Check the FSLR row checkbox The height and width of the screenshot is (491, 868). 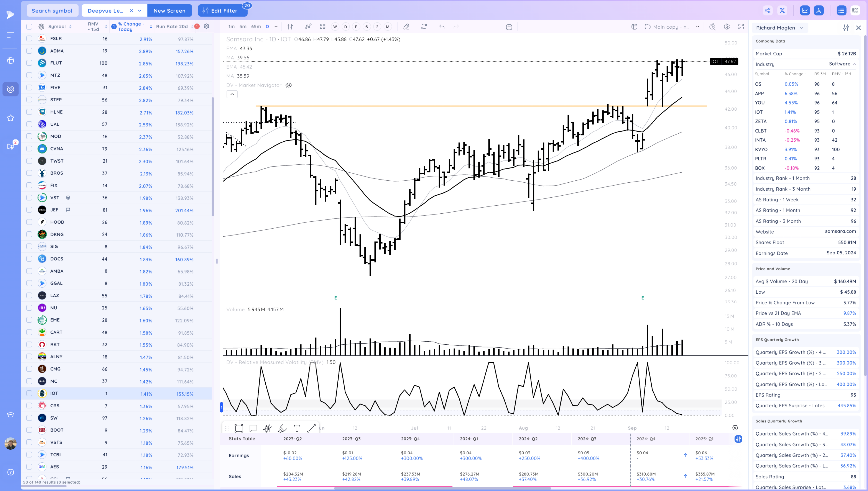[x=29, y=39]
